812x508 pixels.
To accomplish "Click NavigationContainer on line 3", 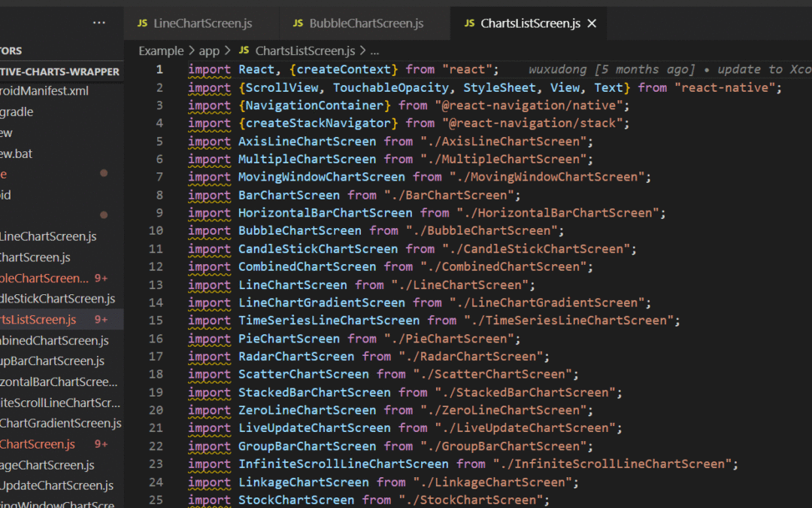I will [x=314, y=105].
